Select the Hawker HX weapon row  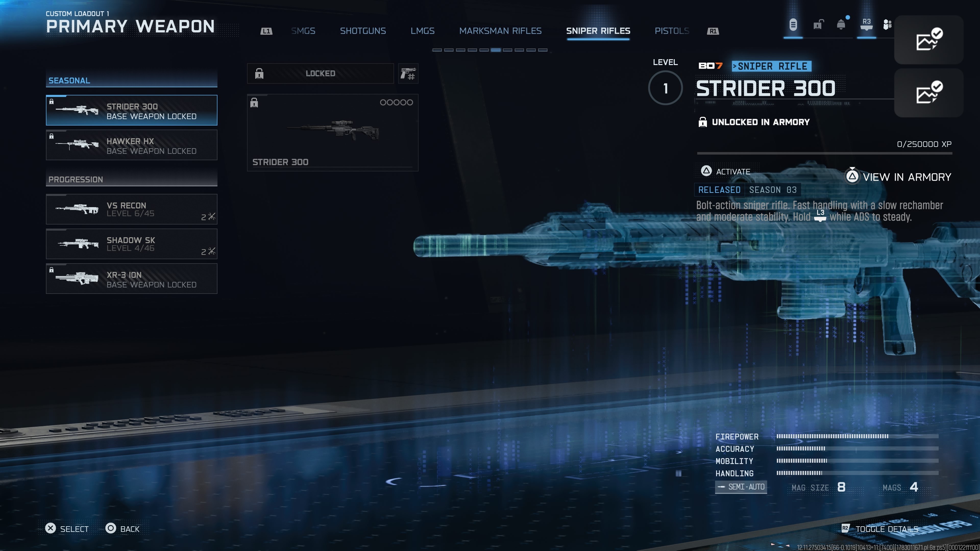point(132,145)
